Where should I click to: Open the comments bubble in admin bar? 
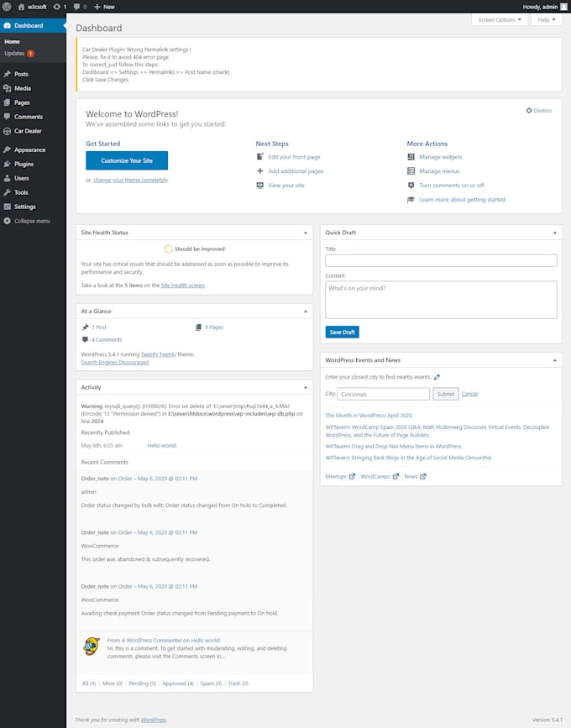pyautogui.click(x=76, y=7)
